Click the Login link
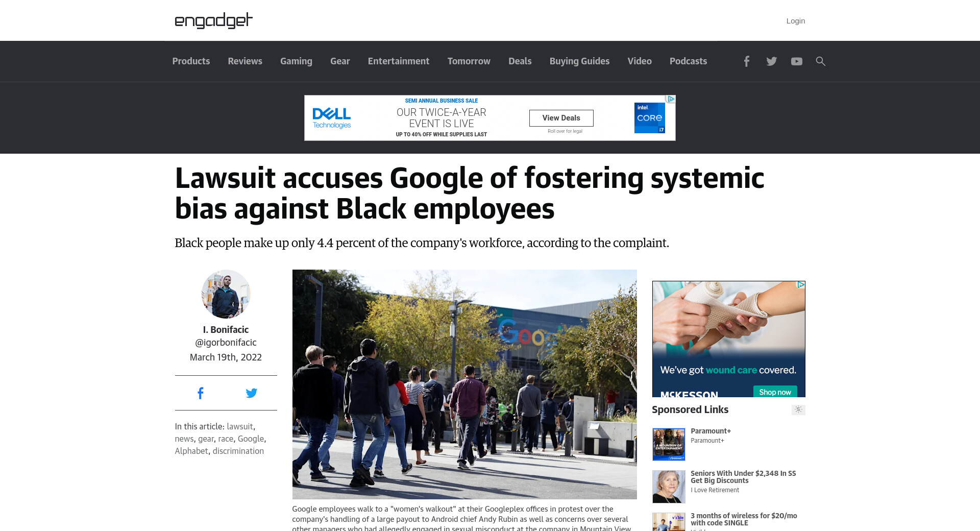Screen dimensions: 980x531 tap(795, 21)
